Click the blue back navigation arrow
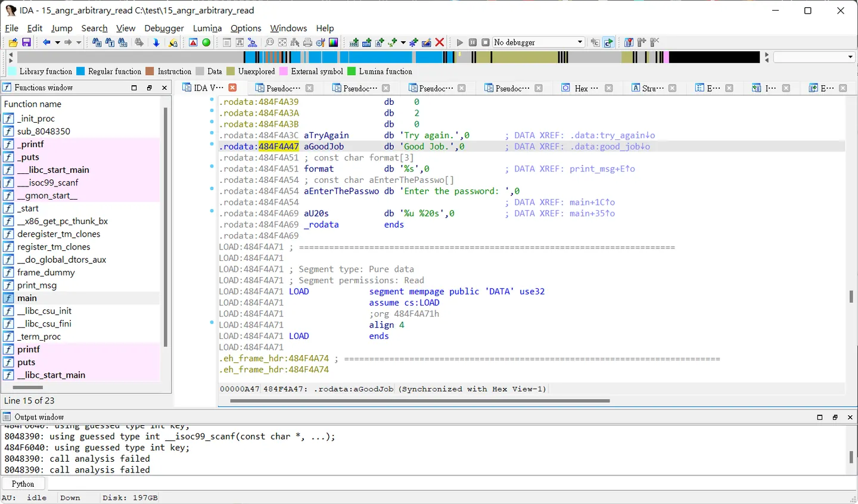This screenshot has width=858, height=504. [x=46, y=42]
